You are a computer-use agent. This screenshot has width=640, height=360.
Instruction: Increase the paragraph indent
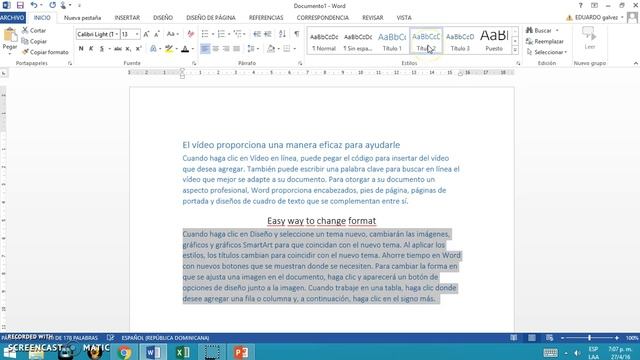point(268,34)
